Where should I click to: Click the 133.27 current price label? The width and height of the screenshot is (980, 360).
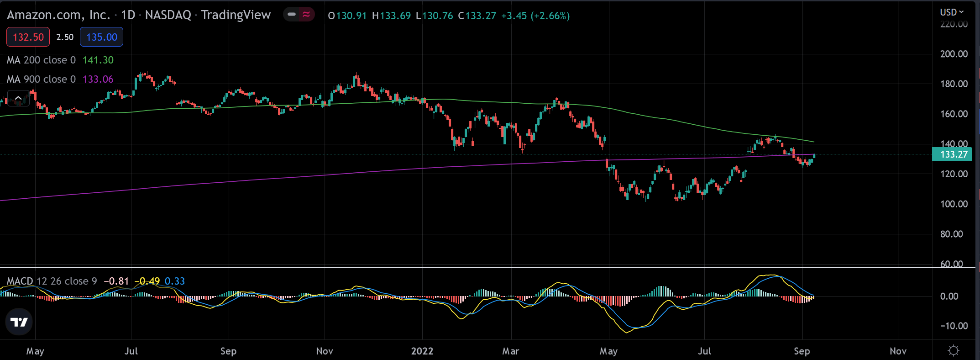point(953,154)
